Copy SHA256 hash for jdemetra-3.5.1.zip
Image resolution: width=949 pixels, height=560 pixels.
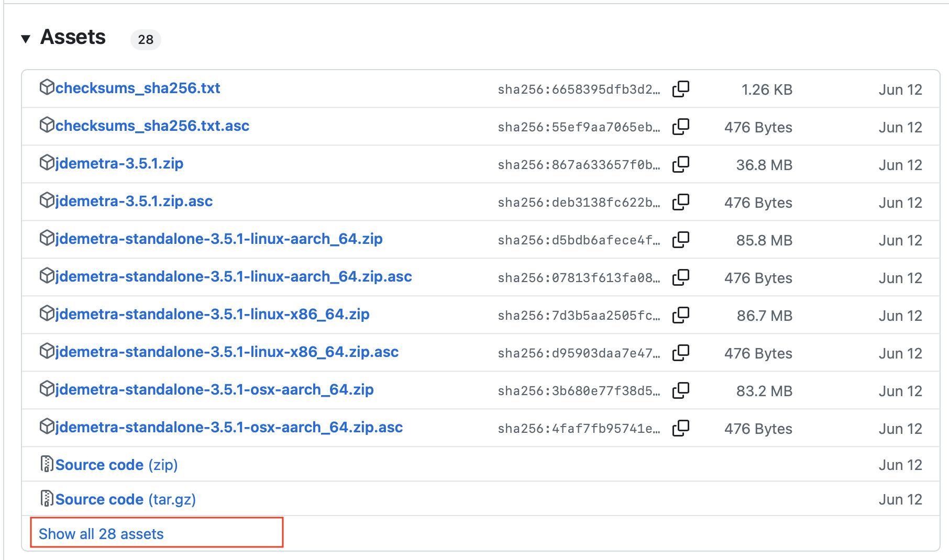(680, 164)
